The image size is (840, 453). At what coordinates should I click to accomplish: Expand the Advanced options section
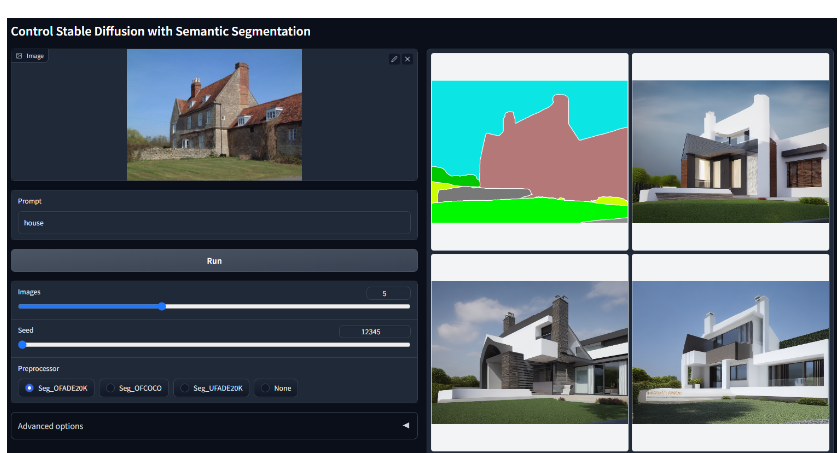coord(214,426)
